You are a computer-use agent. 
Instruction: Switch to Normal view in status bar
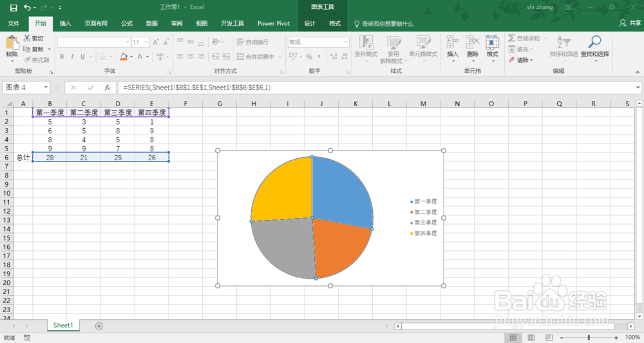pyautogui.click(x=513, y=338)
